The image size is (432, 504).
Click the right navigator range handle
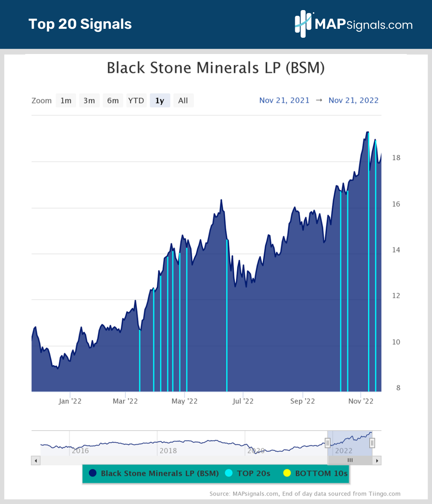tap(372, 443)
